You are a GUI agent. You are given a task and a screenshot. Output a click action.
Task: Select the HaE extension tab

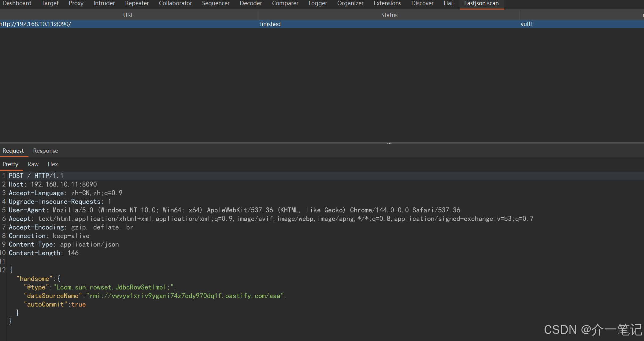(449, 3)
